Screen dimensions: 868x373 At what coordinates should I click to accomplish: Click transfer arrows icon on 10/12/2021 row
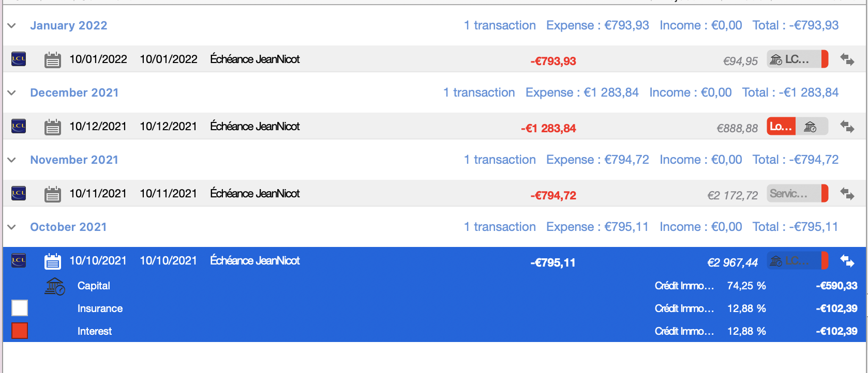[847, 127]
